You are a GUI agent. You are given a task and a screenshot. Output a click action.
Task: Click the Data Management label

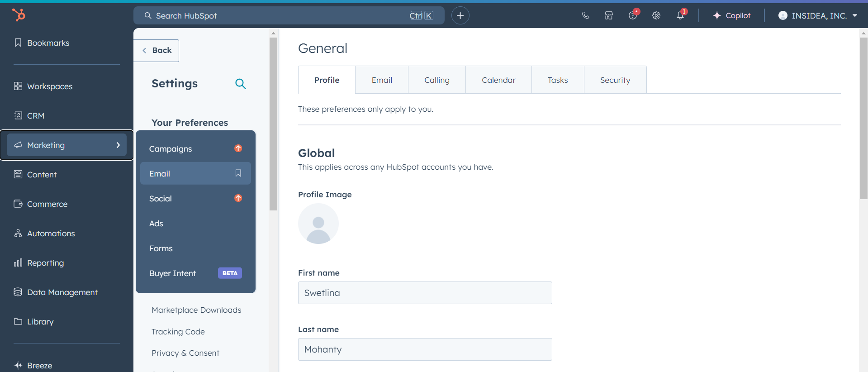point(62,292)
